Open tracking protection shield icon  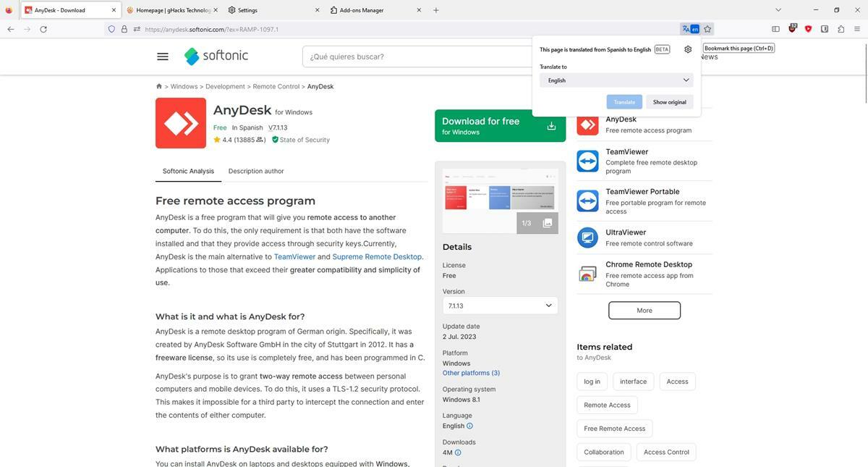pos(111,29)
